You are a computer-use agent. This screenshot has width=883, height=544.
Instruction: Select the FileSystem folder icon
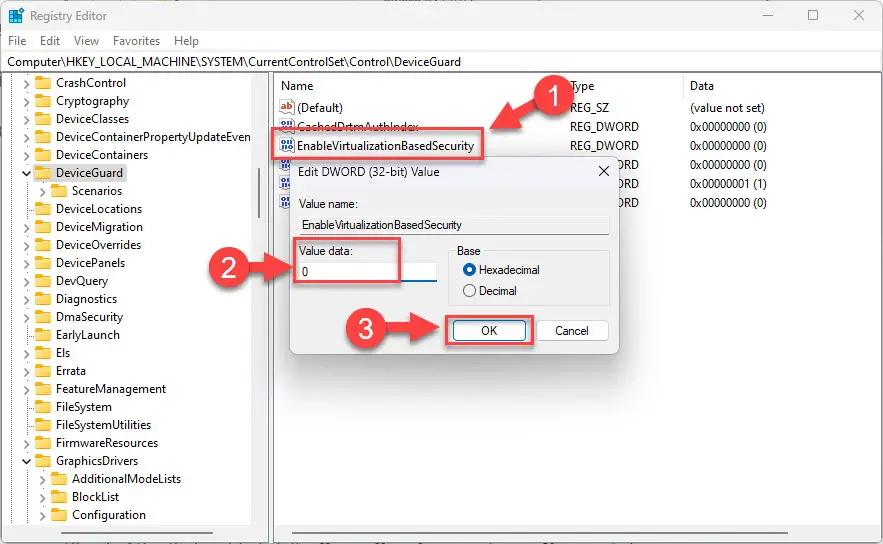[43, 407]
